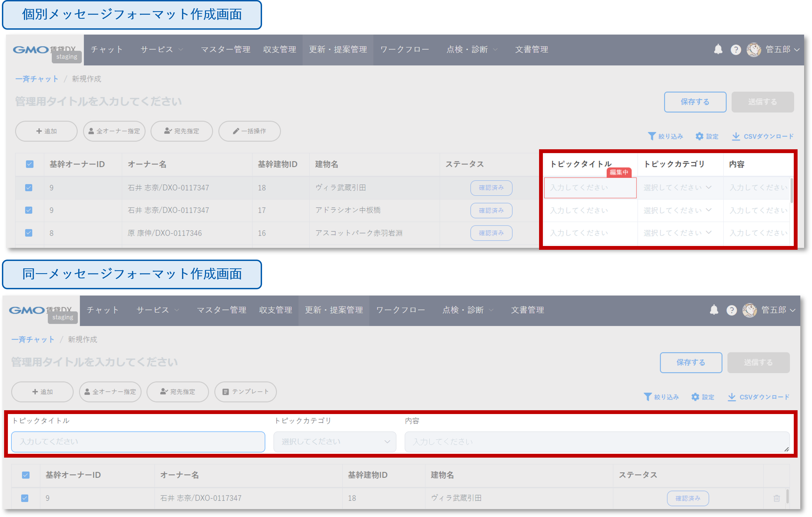Open トピックカテゴリ dropdown in bottom form
This screenshot has width=812, height=517.
(x=334, y=442)
